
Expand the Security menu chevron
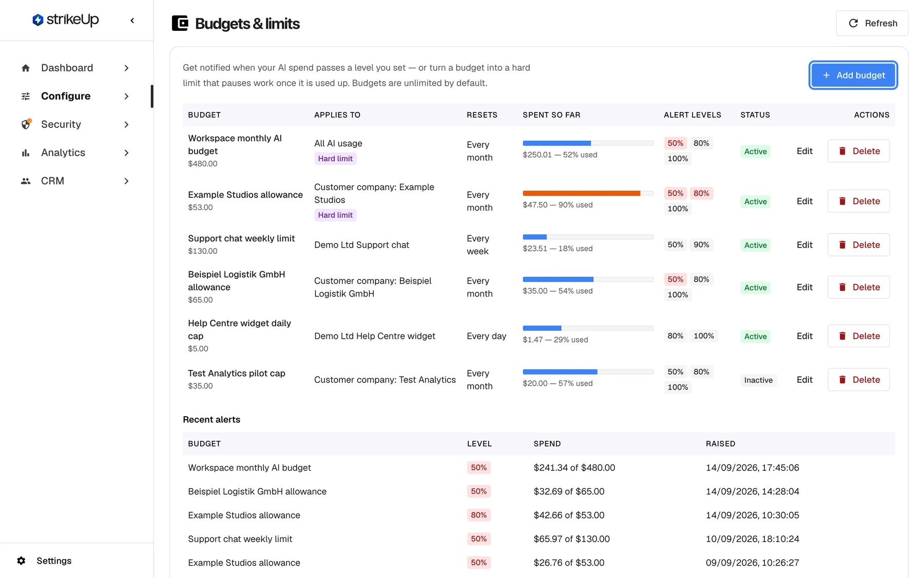126,124
